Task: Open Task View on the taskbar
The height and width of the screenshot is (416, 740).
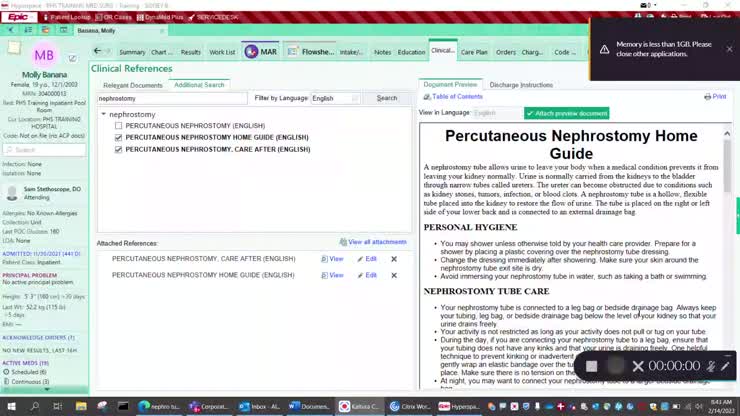Action: (58, 406)
